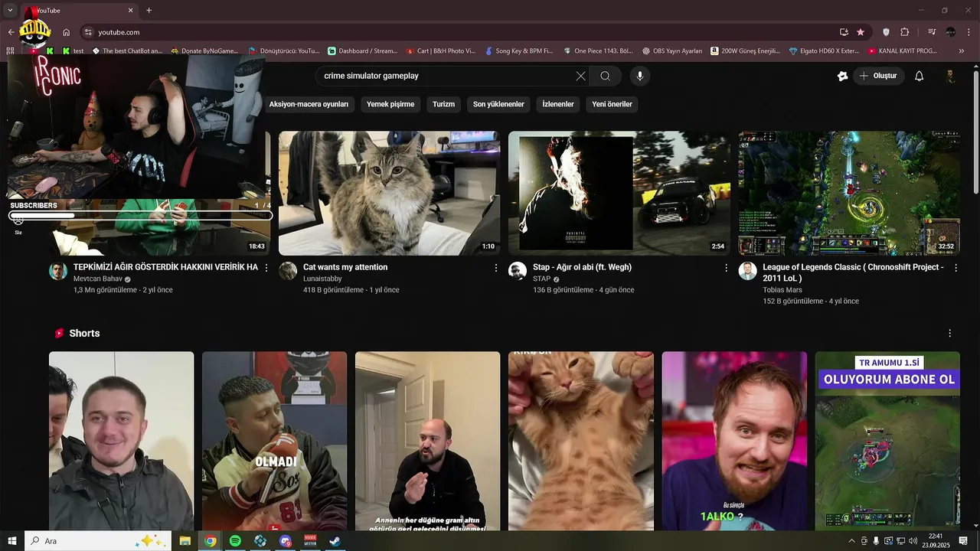
Task: Open options menu for TEPKİMİZİ AĞIR GÖSTERDİK video
Action: point(266,268)
